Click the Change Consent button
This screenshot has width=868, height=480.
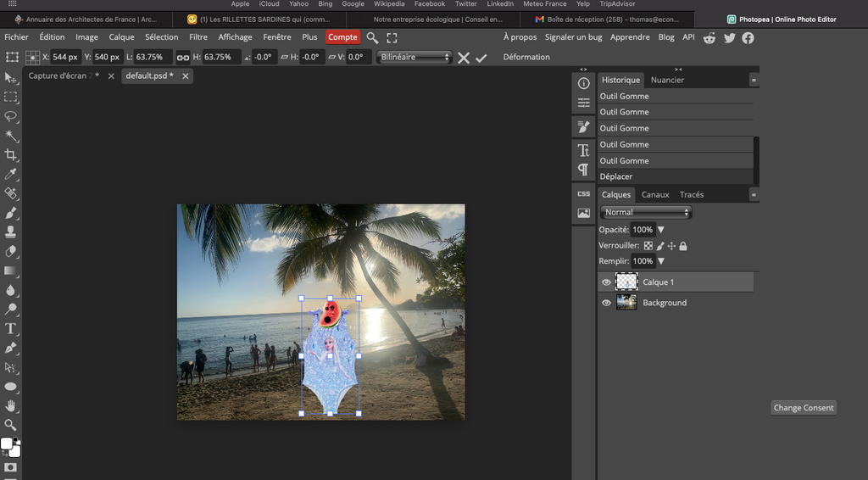tap(804, 408)
